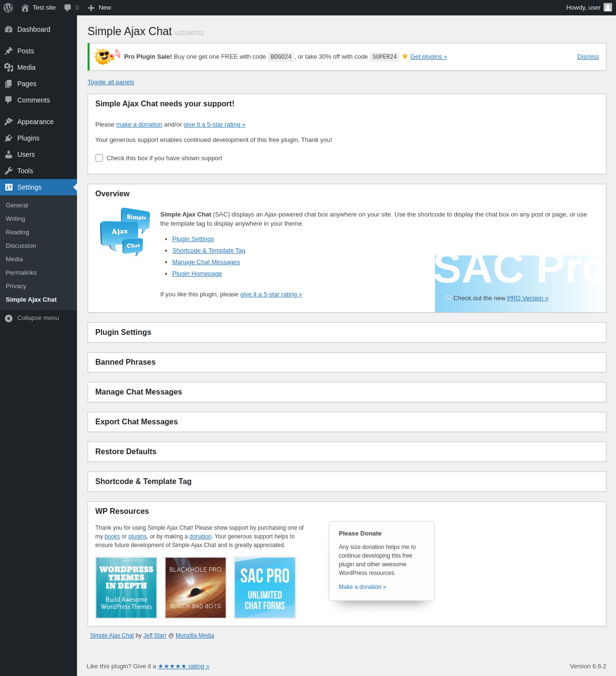This screenshot has height=676, width=616.
Task: Click the plugins link in WP Resources text
Action: click(x=138, y=536)
